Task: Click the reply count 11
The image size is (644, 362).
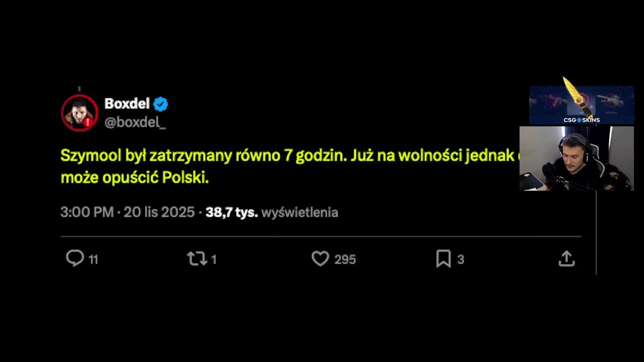Action: click(94, 259)
